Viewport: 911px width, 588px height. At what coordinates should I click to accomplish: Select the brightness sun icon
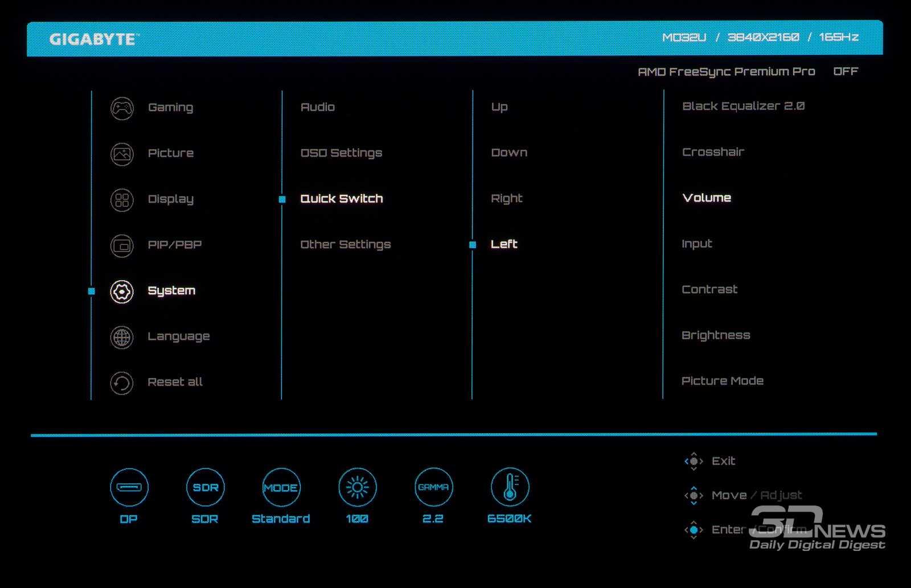358,487
